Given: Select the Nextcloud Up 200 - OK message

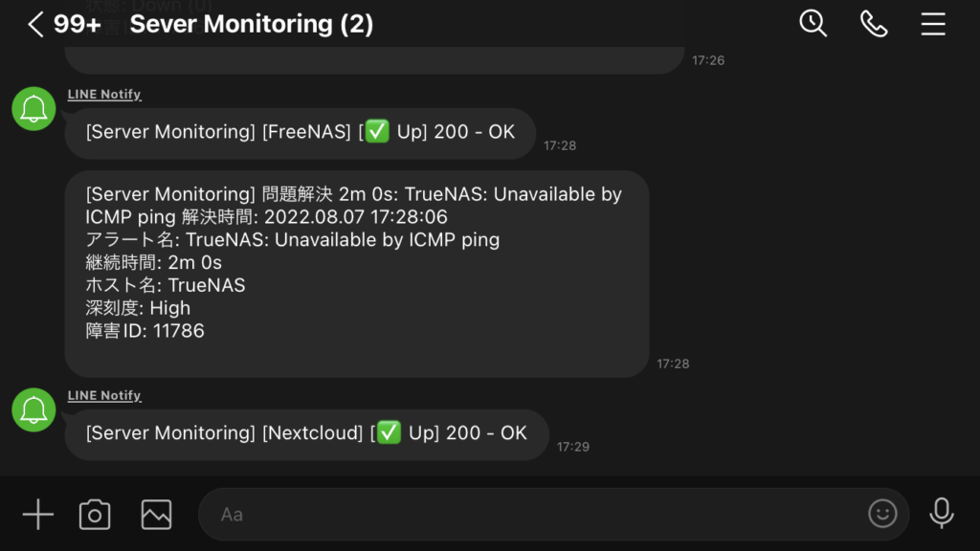Looking at the screenshot, I should 306,434.
